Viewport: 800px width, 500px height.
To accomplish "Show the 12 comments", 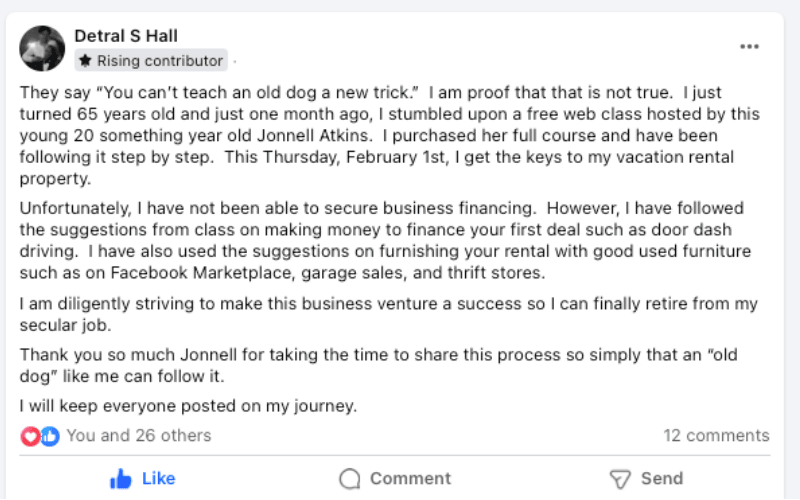I will click(716, 435).
